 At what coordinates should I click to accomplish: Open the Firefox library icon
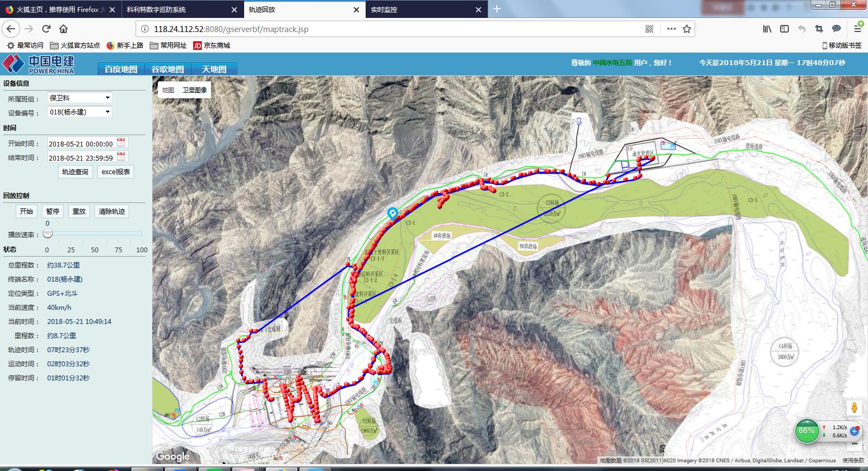coord(767,29)
